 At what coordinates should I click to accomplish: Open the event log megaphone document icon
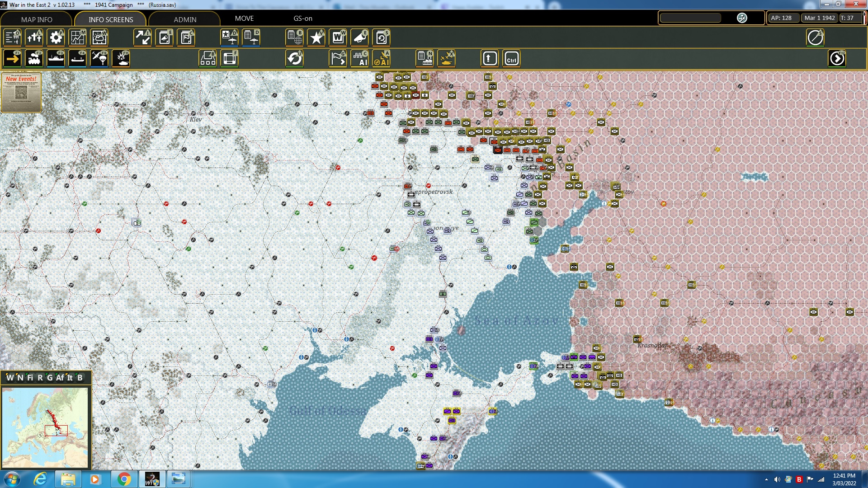[x=164, y=38]
